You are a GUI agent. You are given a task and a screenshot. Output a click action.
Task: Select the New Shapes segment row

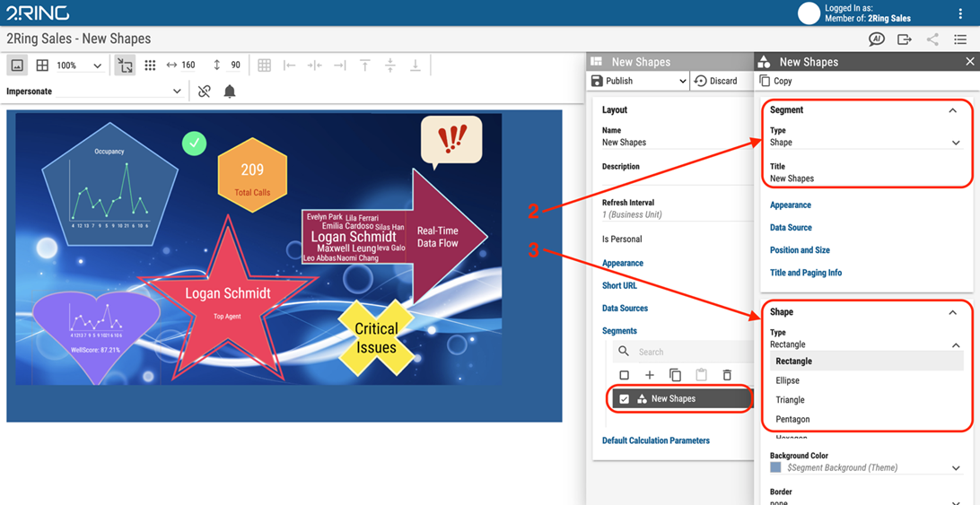[683, 399]
